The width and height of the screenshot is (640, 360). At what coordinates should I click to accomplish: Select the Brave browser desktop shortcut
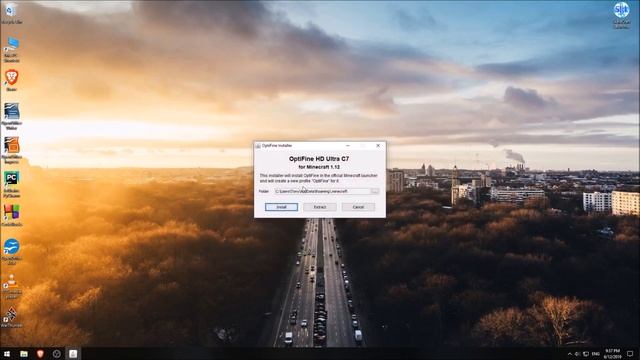11,80
